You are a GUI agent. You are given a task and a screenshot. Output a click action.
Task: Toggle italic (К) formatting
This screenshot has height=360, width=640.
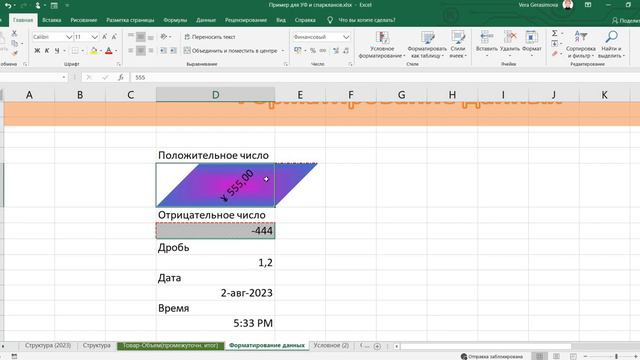coord(47,51)
